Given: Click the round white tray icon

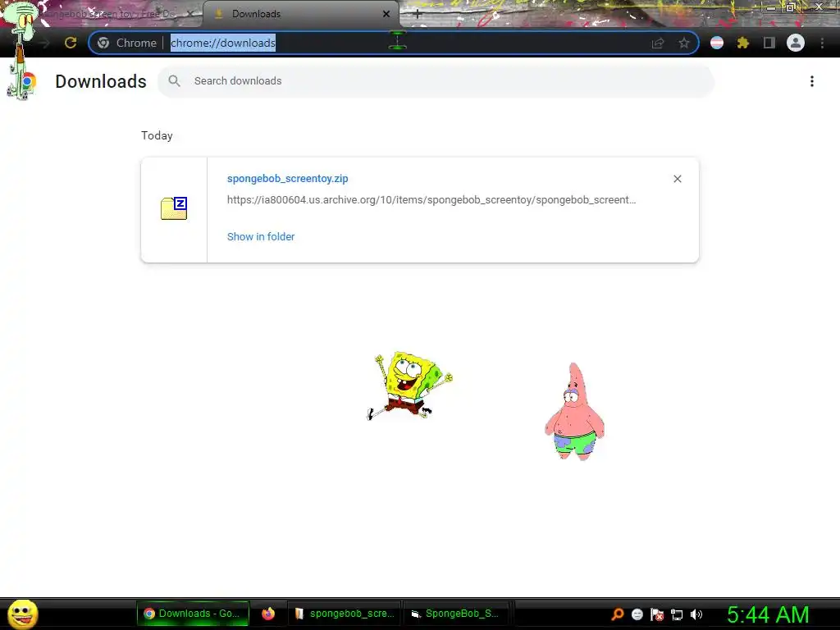Looking at the screenshot, I should point(637,614).
